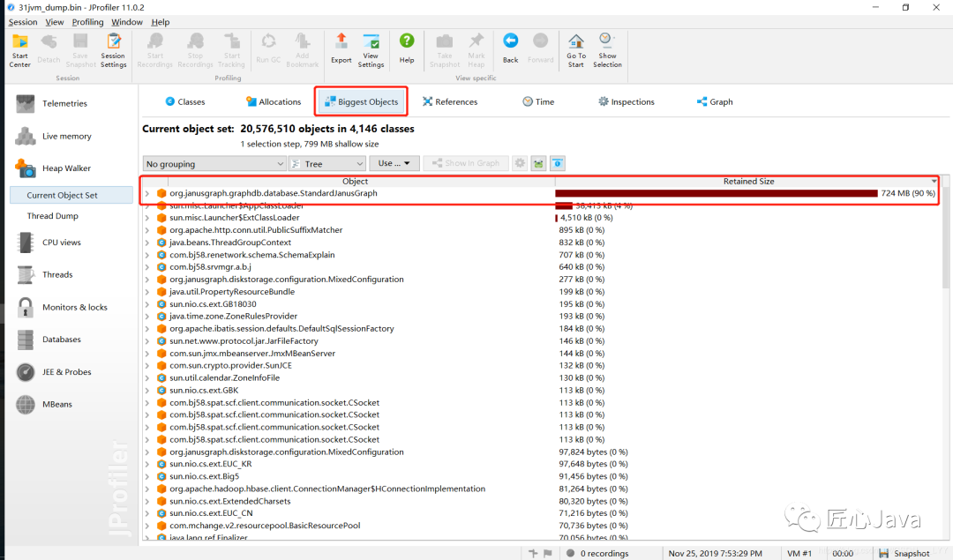Open the Session menu
This screenshot has width=953, height=560.
(x=23, y=22)
